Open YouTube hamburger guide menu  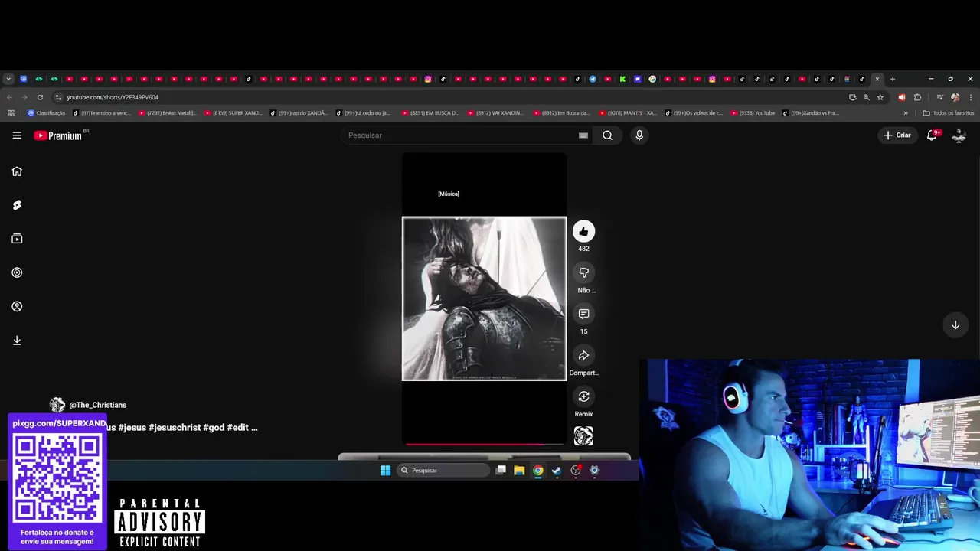[17, 135]
